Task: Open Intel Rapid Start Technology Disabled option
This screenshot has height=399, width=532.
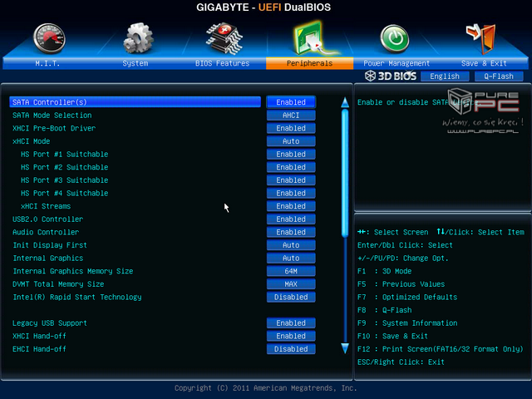Action: click(291, 298)
